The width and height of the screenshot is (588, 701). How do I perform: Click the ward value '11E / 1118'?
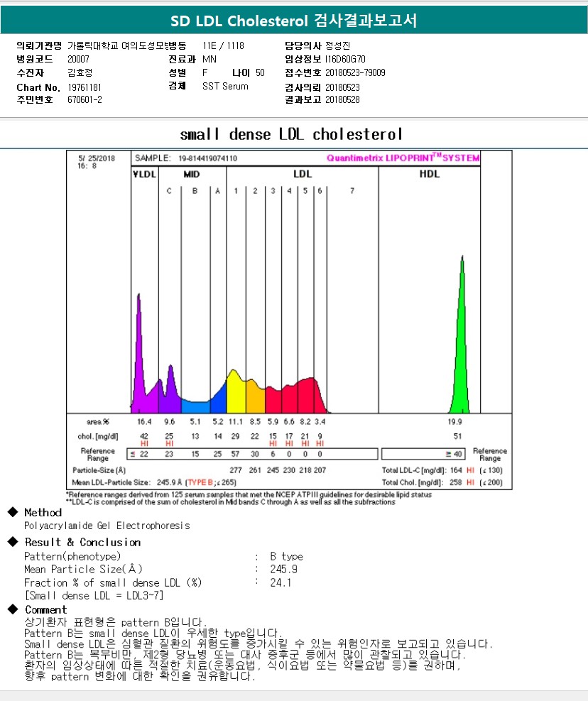[223, 45]
